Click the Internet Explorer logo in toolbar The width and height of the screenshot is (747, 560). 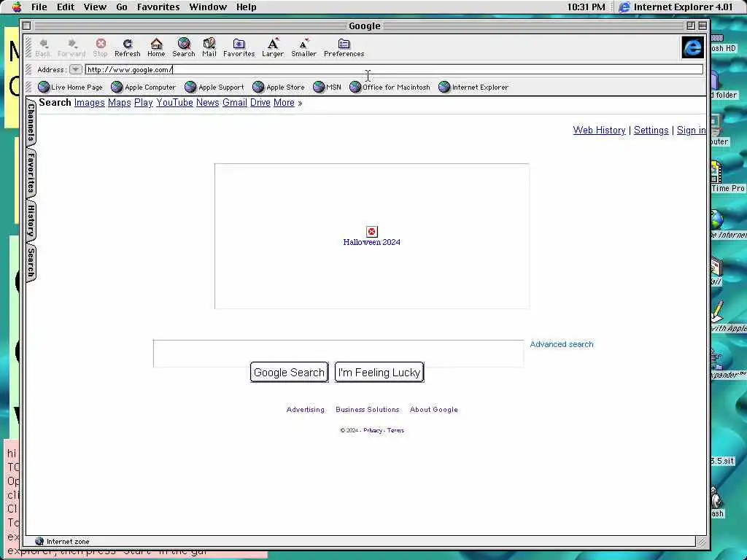[x=692, y=47]
